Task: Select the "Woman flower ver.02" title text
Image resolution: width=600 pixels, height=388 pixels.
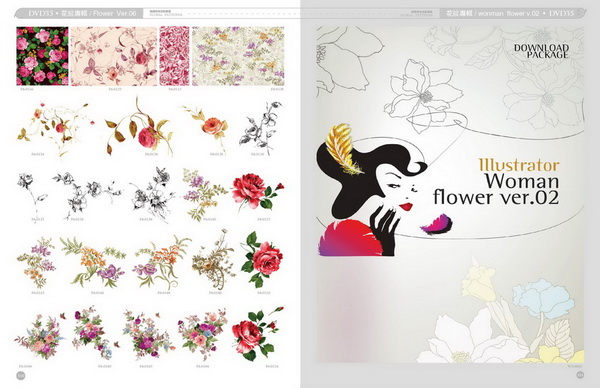Action: tap(496, 189)
